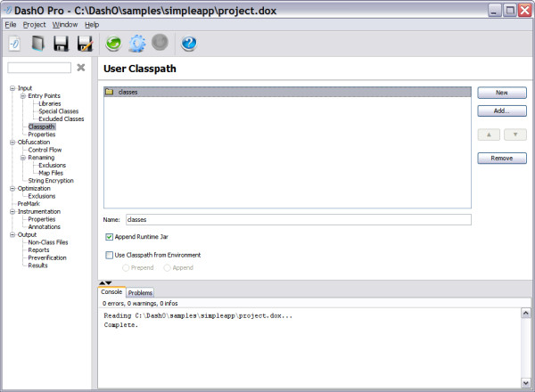This screenshot has width=535, height=392.
Task: Move classpath entry down with arrow button
Action: point(515,135)
